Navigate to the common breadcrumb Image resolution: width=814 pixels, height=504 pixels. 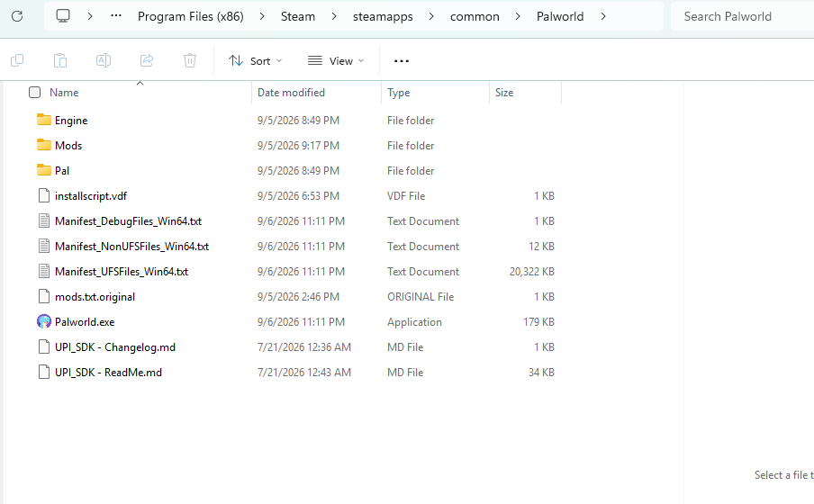click(475, 16)
